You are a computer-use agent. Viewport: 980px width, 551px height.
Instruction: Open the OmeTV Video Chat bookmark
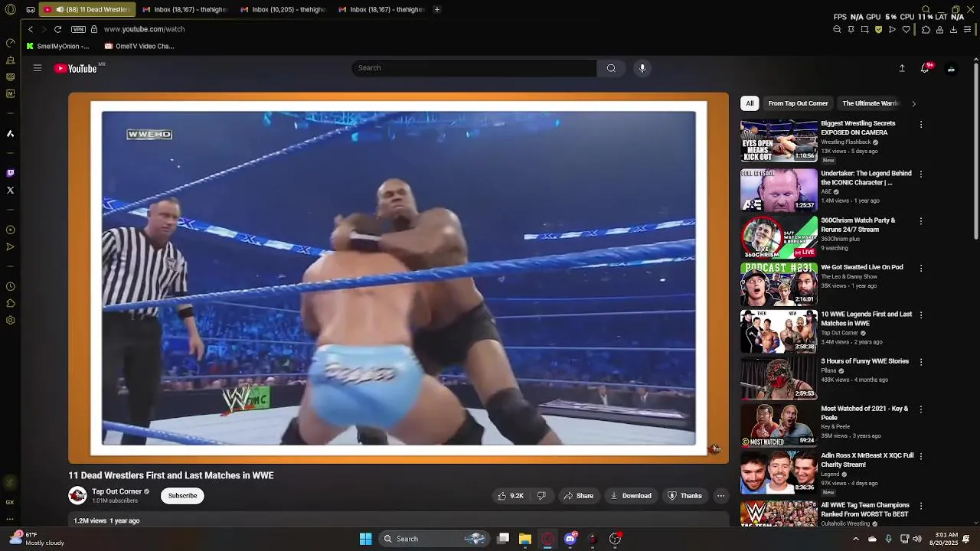pyautogui.click(x=140, y=46)
